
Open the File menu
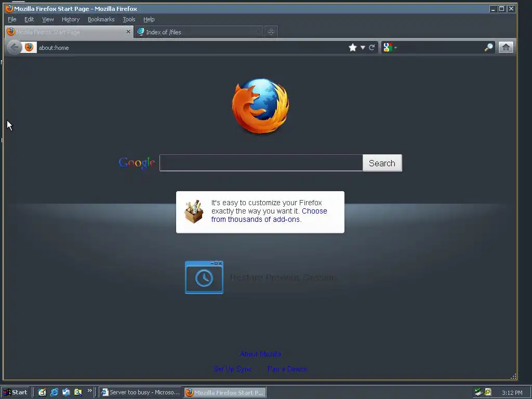click(x=12, y=19)
